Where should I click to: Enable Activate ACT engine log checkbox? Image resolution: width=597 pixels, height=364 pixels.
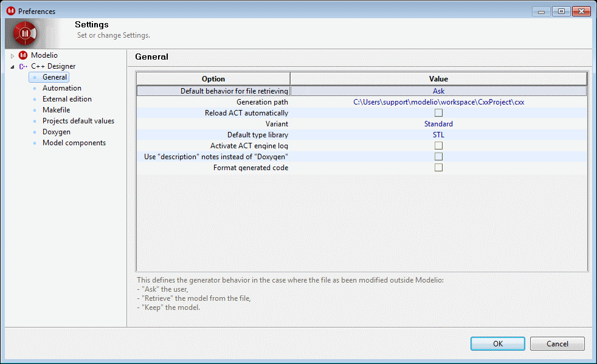438,145
